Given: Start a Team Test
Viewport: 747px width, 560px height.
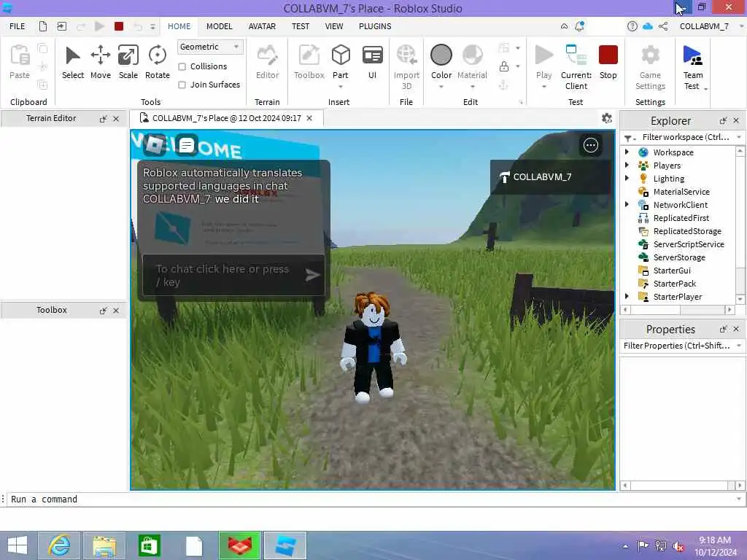Looking at the screenshot, I should pos(693,66).
